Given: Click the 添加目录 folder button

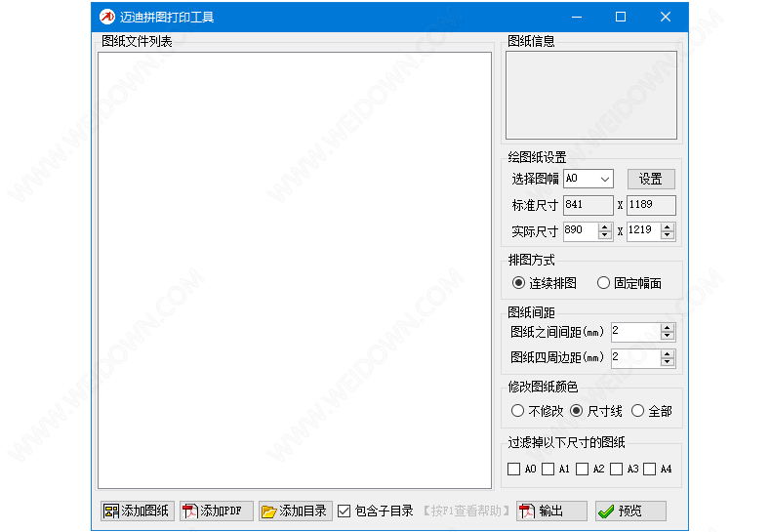Looking at the screenshot, I should pos(296,511).
